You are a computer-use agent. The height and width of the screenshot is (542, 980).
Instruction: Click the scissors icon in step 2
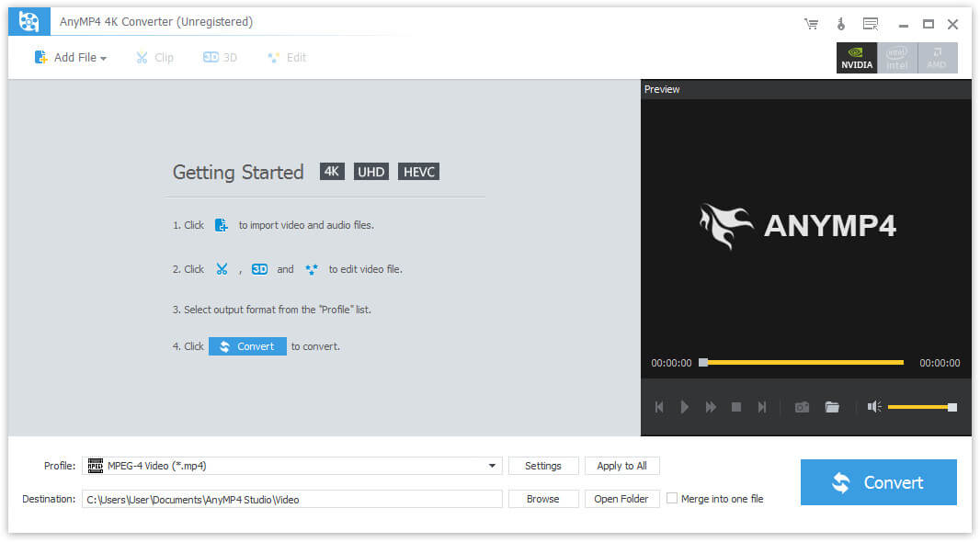[x=222, y=269]
